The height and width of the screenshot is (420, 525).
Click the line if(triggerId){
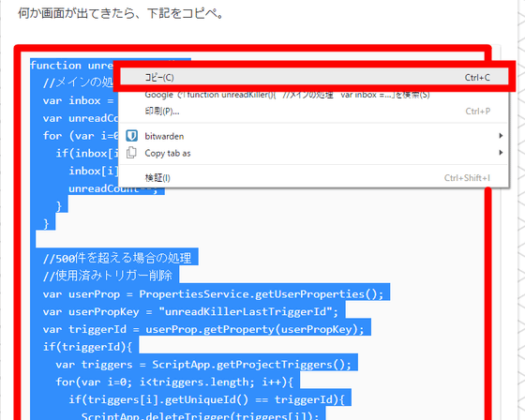pos(88,347)
